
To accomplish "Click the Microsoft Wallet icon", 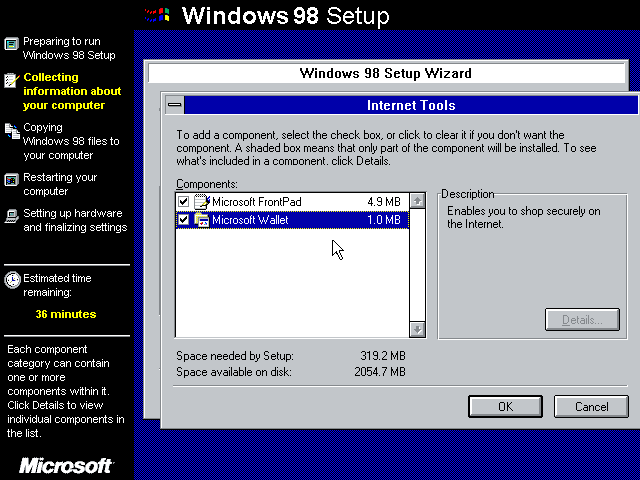I will (x=202, y=220).
